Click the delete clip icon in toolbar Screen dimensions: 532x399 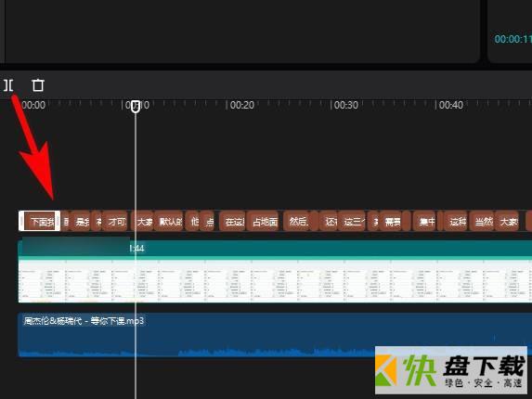[38, 85]
